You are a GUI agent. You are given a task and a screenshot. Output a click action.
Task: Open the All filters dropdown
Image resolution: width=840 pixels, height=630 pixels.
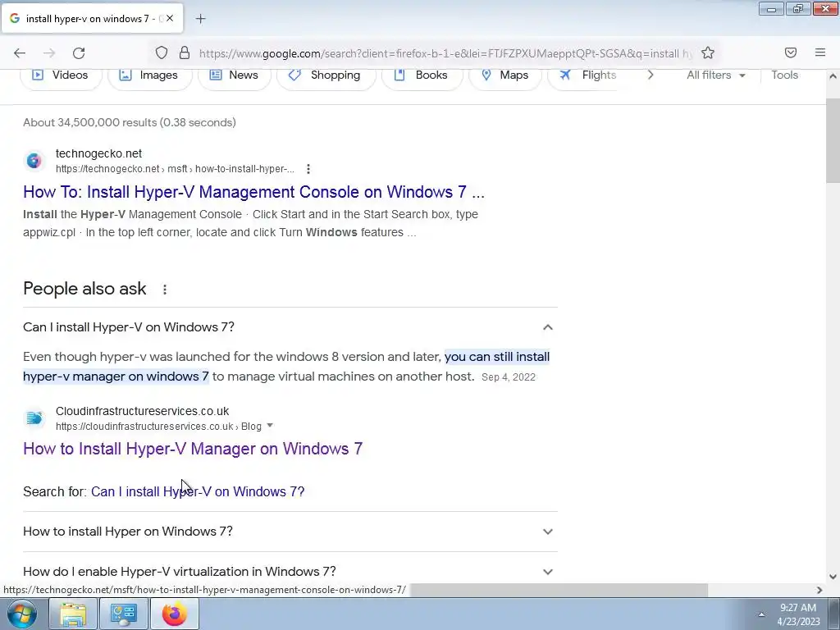715,75
